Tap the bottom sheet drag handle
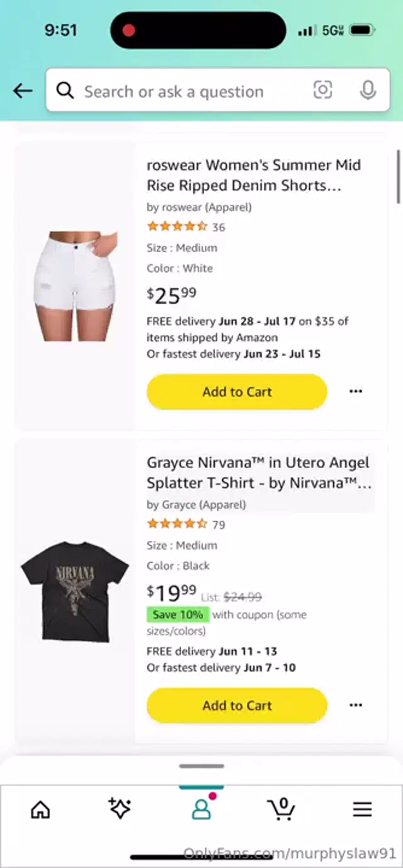403x868 pixels. click(x=201, y=766)
